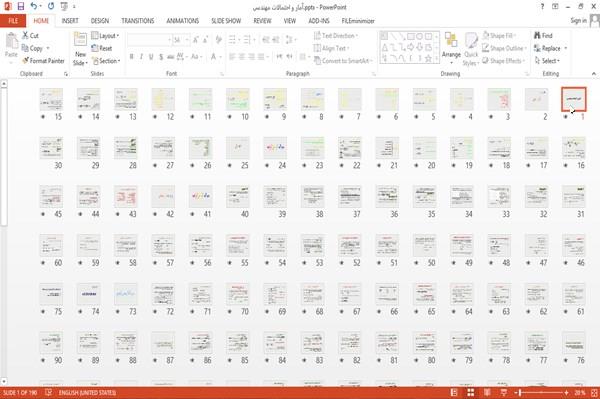Open the Text Direction dropdown
The width and height of the screenshot is (600, 399).
(336, 36)
